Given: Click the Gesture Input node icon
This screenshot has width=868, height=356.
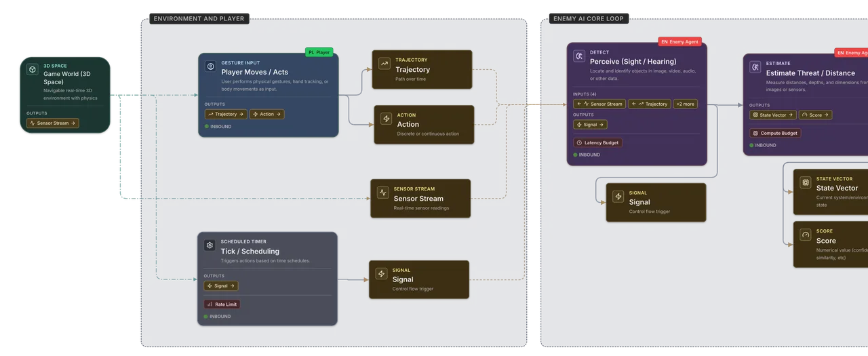Looking at the screenshot, I should [x=211, y=66].
